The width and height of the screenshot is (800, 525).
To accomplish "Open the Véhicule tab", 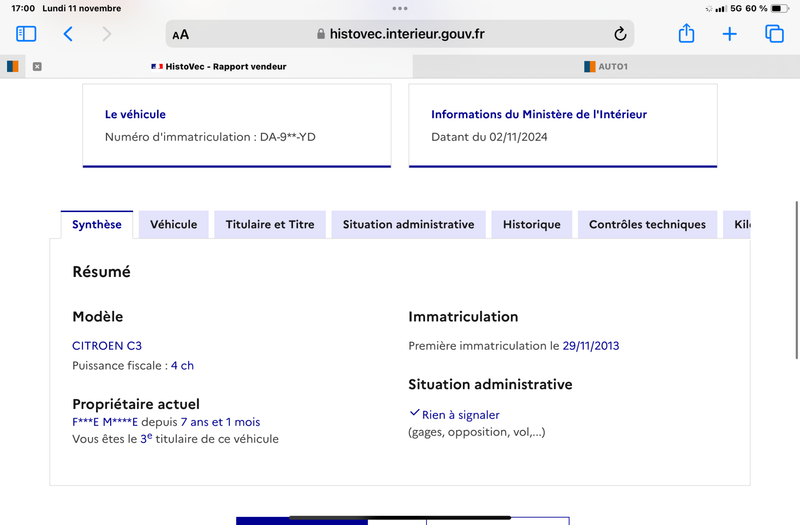I will pyautogui.click(x=173, y=224).
